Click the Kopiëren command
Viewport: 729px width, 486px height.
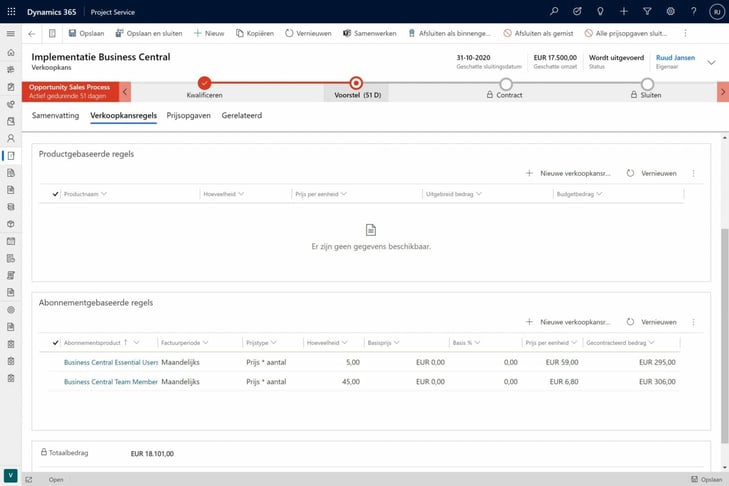[255, 33]
